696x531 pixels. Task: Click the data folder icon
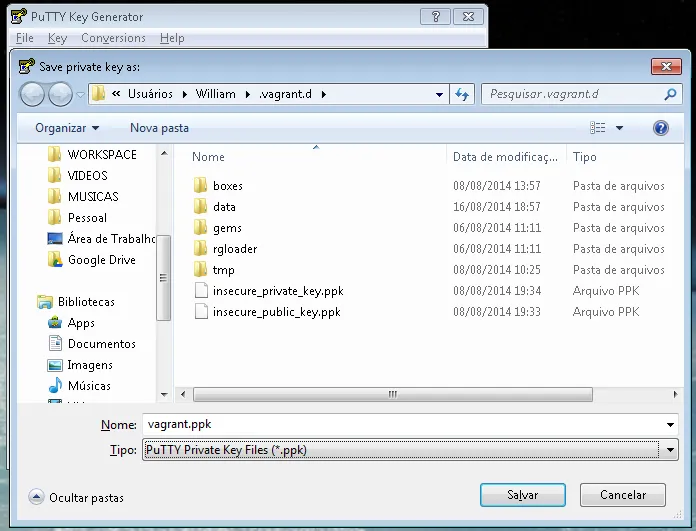click(200, 206)
